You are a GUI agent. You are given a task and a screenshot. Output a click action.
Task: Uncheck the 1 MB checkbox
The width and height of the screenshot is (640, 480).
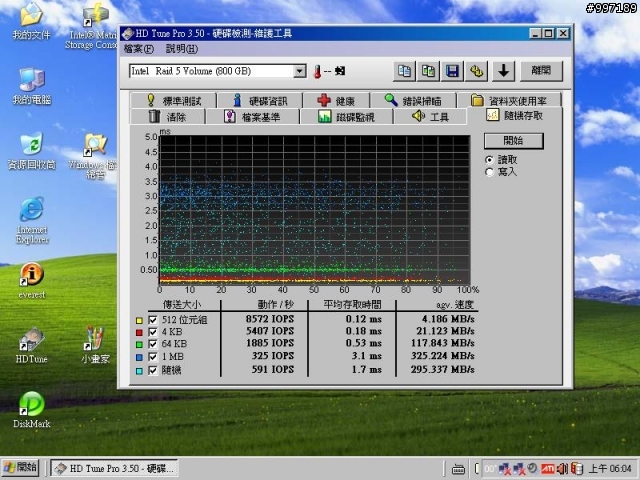(153, 357)
